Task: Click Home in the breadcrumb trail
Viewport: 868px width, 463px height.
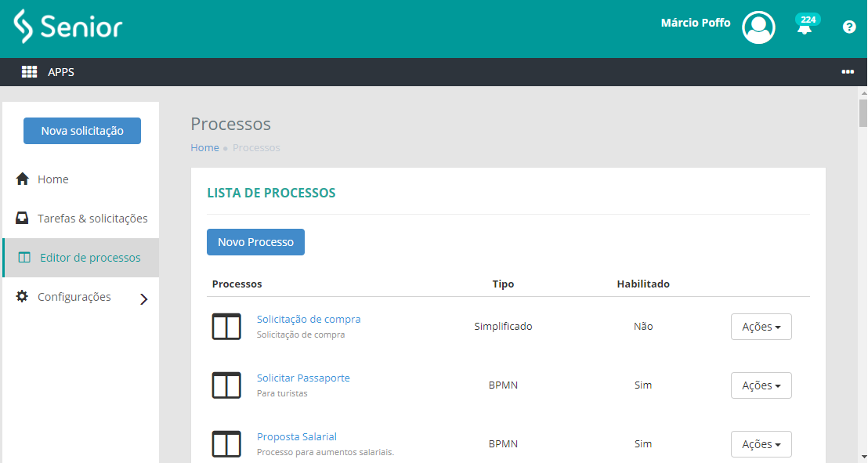Action: (x=204, y=147)
